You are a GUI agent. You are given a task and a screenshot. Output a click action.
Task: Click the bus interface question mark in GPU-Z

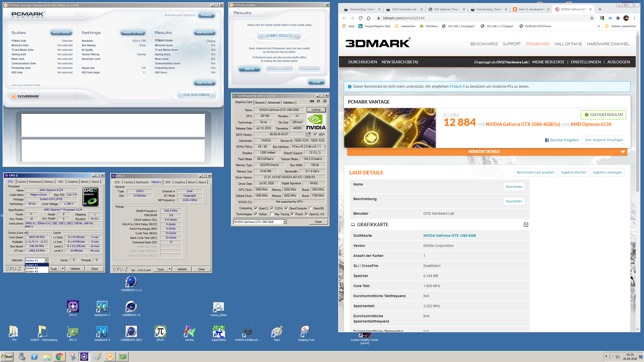[325, 147]
